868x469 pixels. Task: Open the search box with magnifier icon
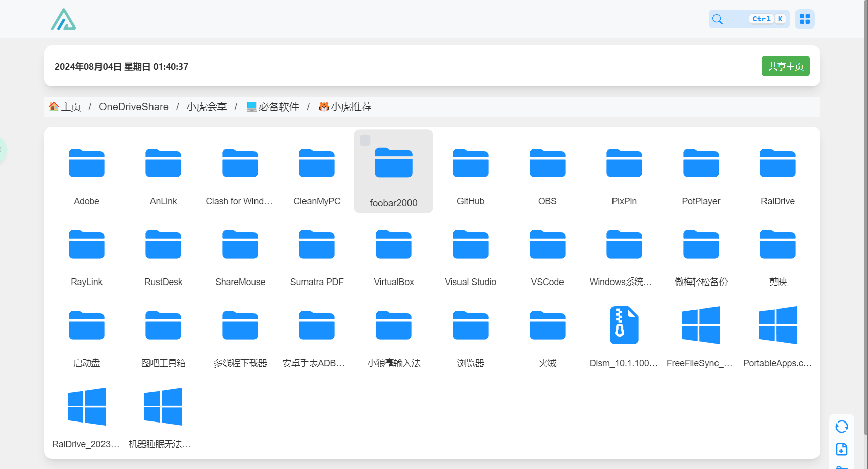749,19
